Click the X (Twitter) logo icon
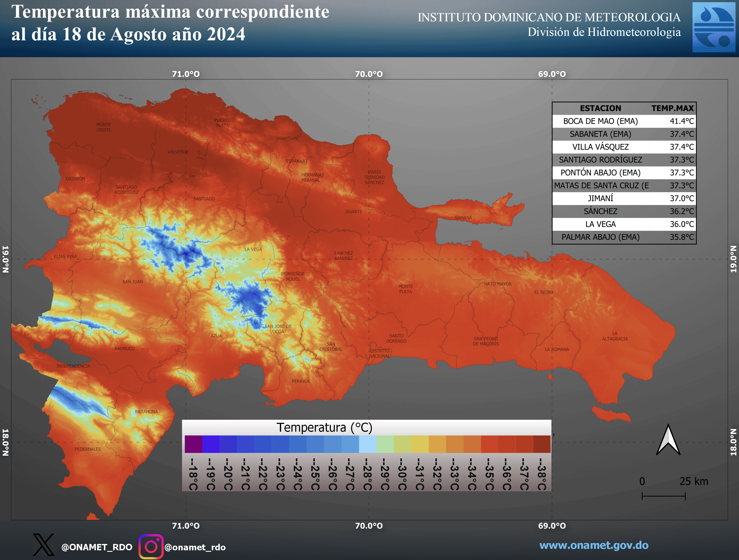 pyautogui.click(x=43, y=545)
